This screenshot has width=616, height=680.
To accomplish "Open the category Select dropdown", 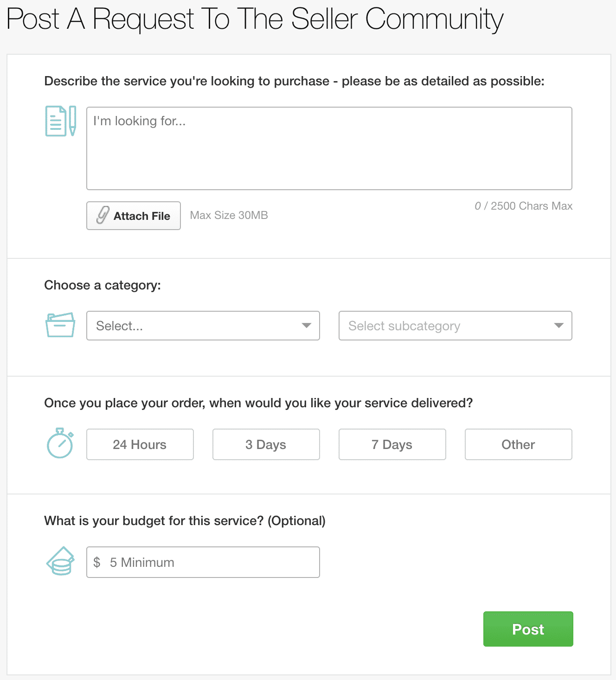I will point(203,326).
